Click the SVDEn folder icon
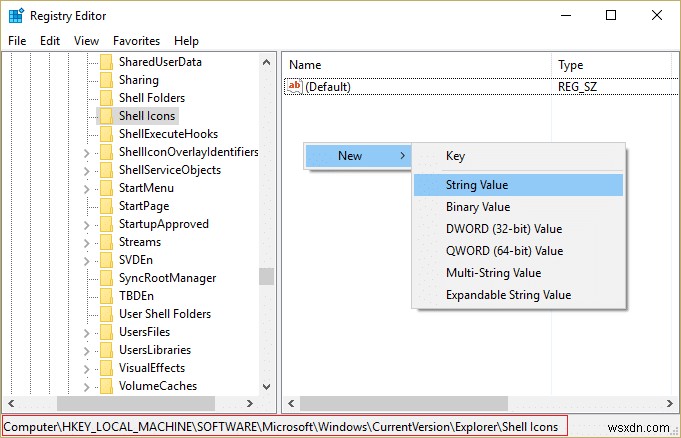The height and width of the screenshot is (438, 681). click(x=106, y=260)
